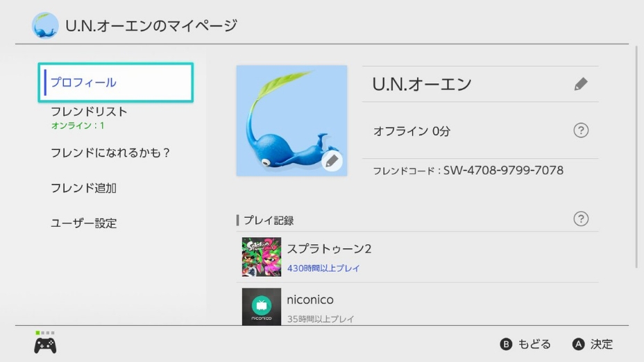Click the U.N.オーエンのマイページ page title
Image resolution: width=644 pixels, height=362 pixels.
coord(151,26)
